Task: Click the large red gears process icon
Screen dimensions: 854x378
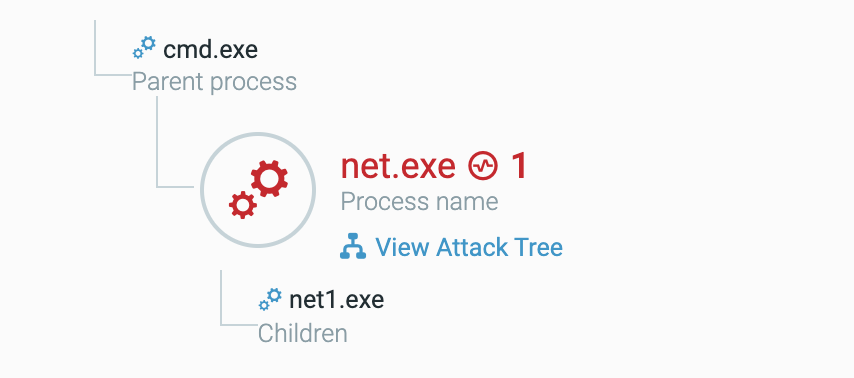Action: (258, 190)
